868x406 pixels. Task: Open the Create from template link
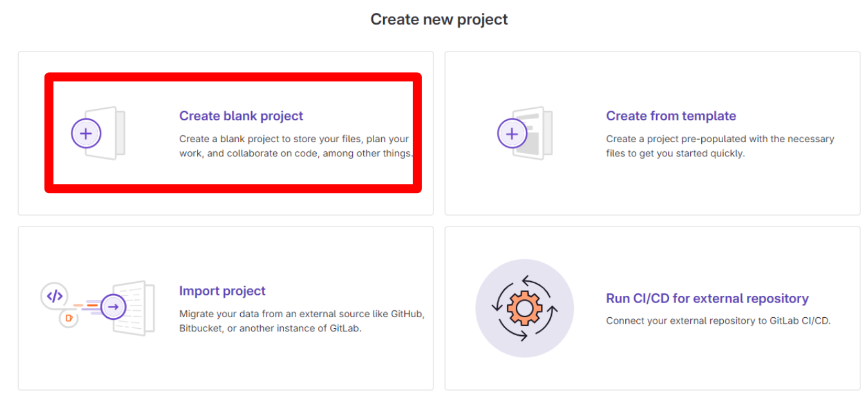pos(670,116)
